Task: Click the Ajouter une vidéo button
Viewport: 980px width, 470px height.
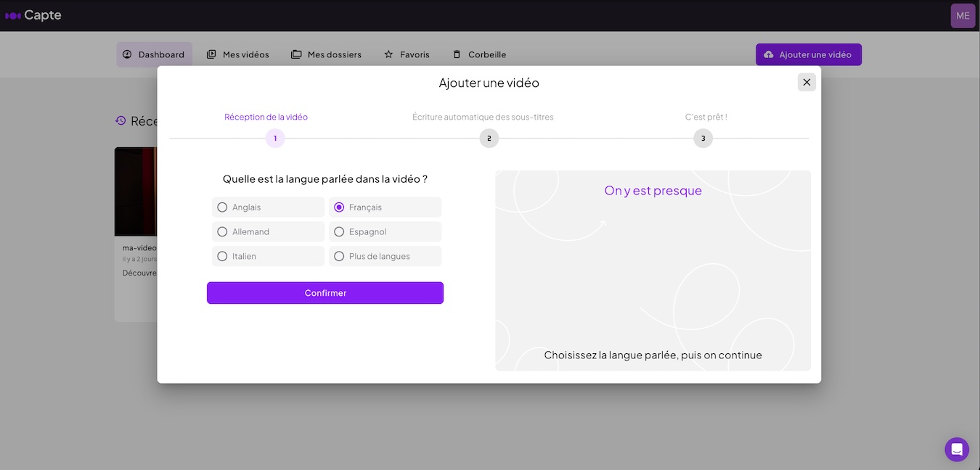Action: tap(808, 54)
